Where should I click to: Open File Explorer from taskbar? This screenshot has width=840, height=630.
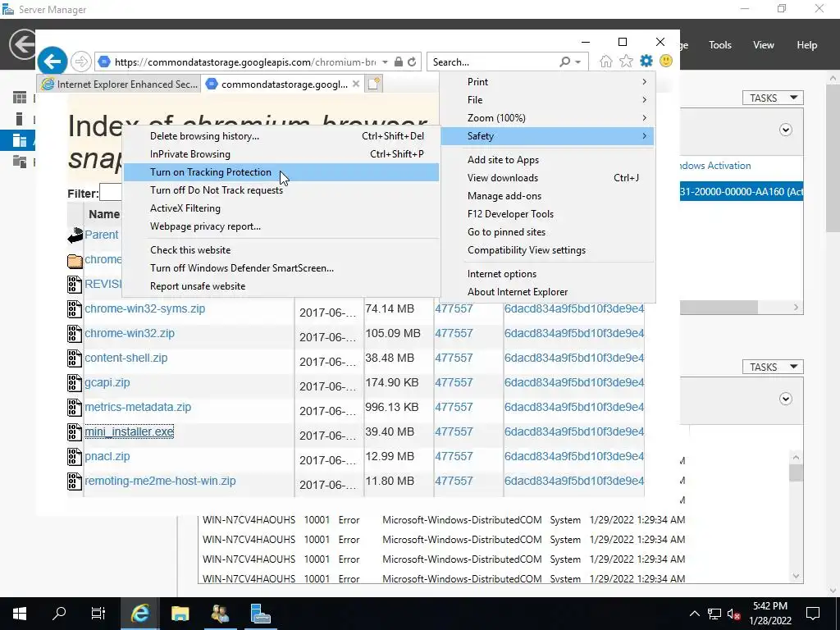[x=180, y=614]
